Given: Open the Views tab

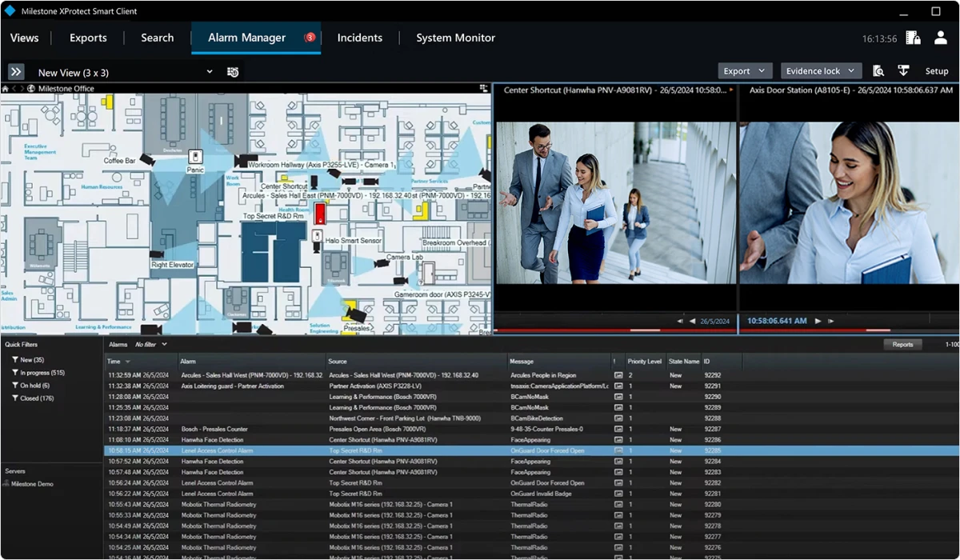Looking at the screenshot, I should click(24, 38).
